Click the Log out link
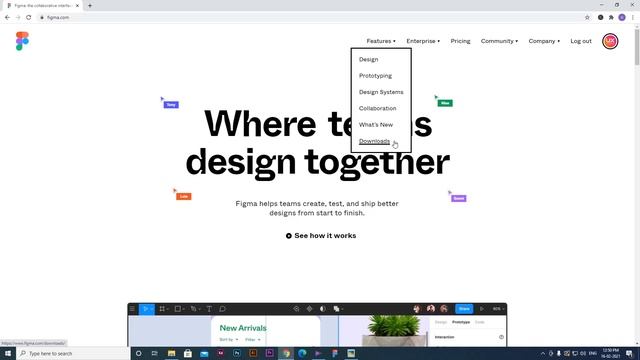This screenshot has width=640, height=360. 581,41
